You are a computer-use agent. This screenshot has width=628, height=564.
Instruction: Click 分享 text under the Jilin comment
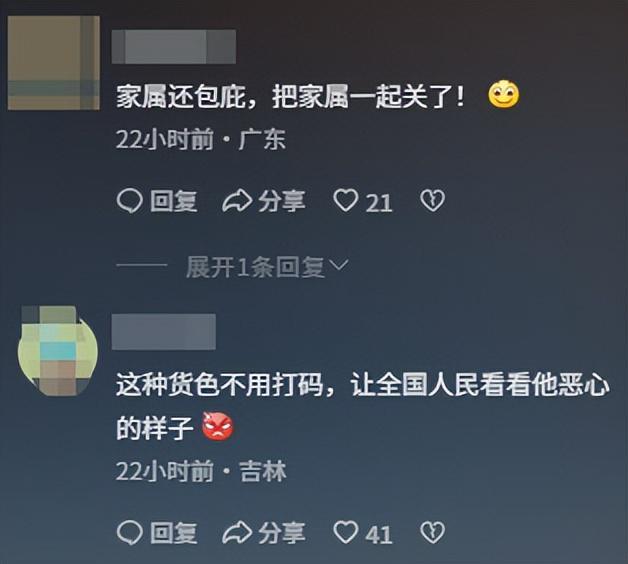(282, 533)
